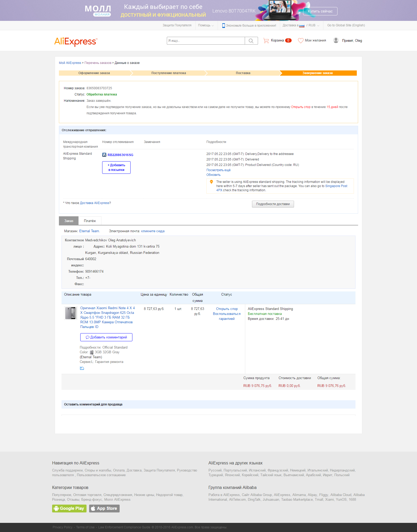Screen dimensions: 417x532
Task: Click the Подробности доставки button
Action: coord(273,204)
